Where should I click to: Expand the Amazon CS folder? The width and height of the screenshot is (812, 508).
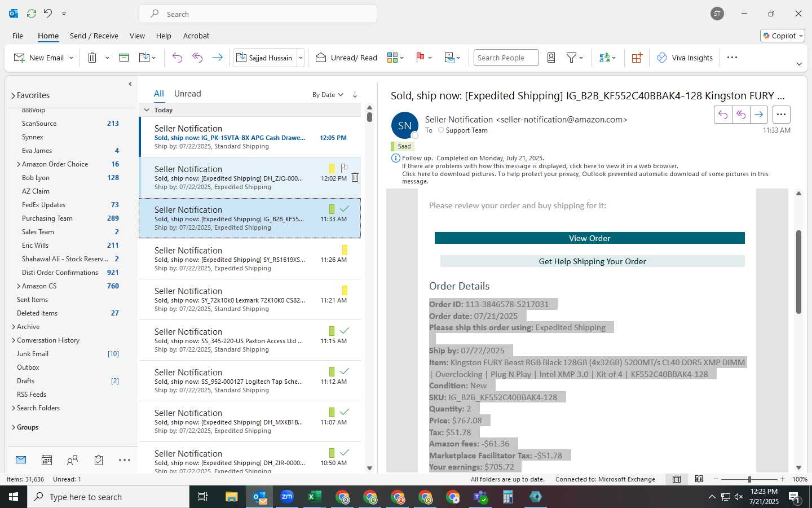tap(19, 286)
